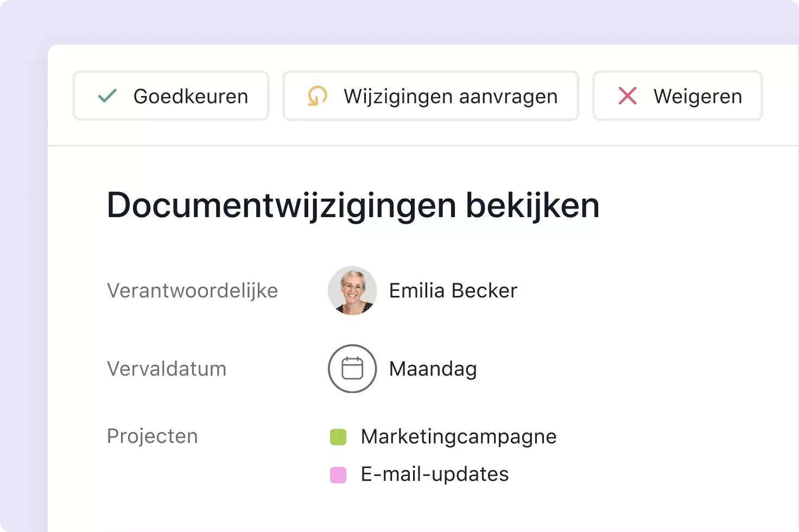
Task: Request changes via Wijzigingen aanvragen
Action: pos(430,96)
